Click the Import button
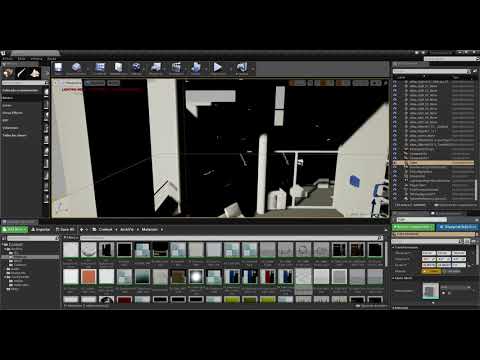Screen dimensions: 480x360 coord(41,230)
